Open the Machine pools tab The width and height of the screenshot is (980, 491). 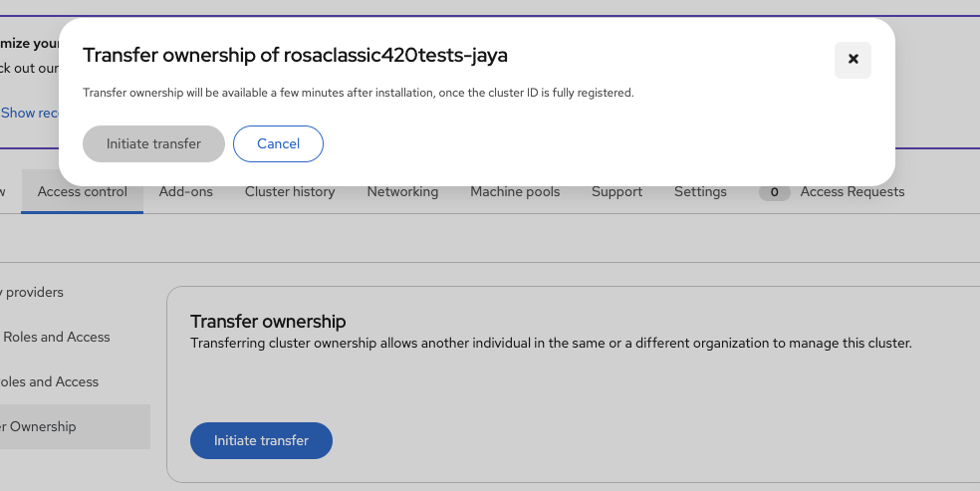point(515,192)
